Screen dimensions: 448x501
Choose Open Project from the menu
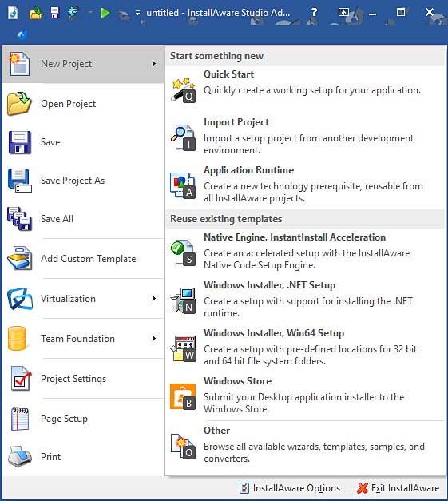coord(83,104)
